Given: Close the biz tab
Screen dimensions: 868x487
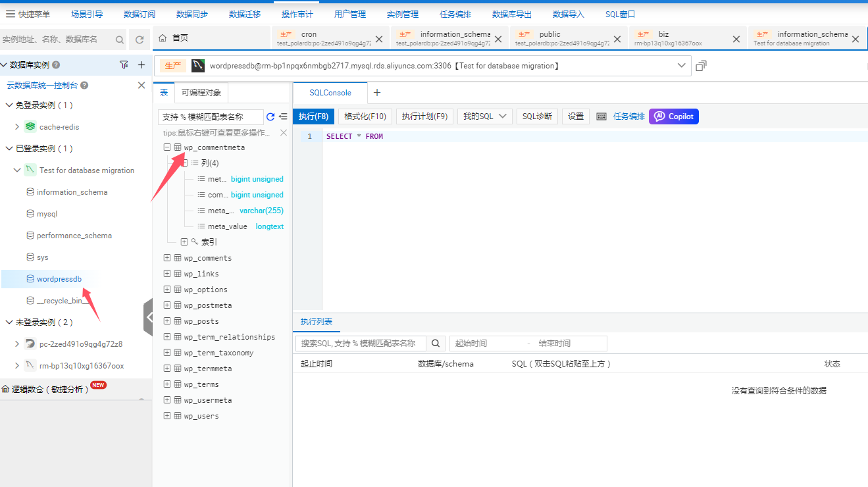Looking at the screenshot, I should pos(736,39).
